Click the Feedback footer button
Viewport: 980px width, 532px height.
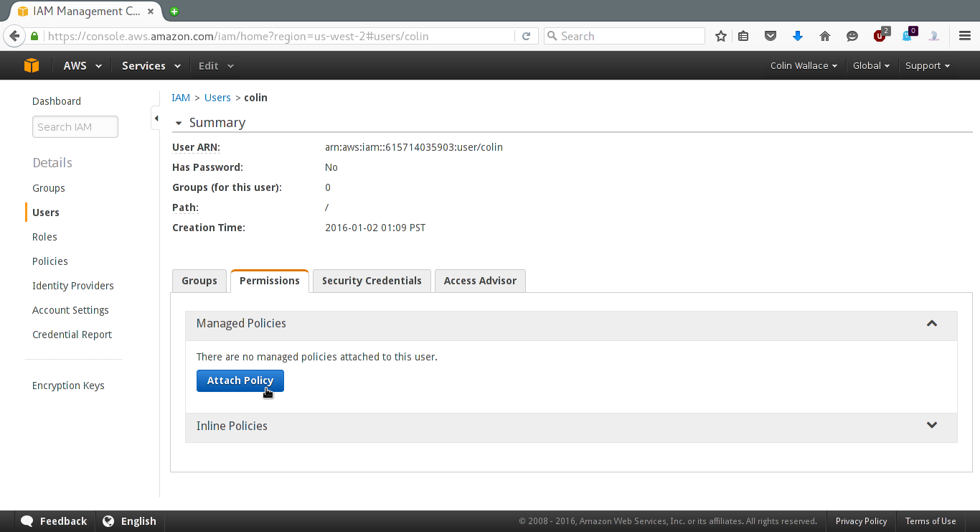(x=54, y=521)
